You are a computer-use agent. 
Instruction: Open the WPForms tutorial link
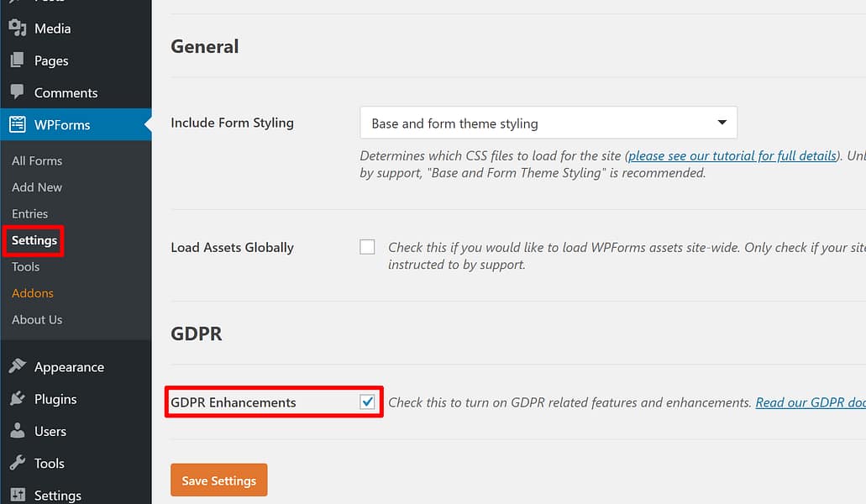point(732,155)
